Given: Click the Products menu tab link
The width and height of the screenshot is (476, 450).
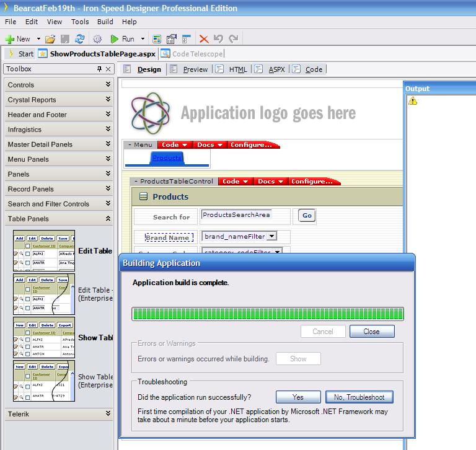Looking at the screenshot, I should [167, 158].
